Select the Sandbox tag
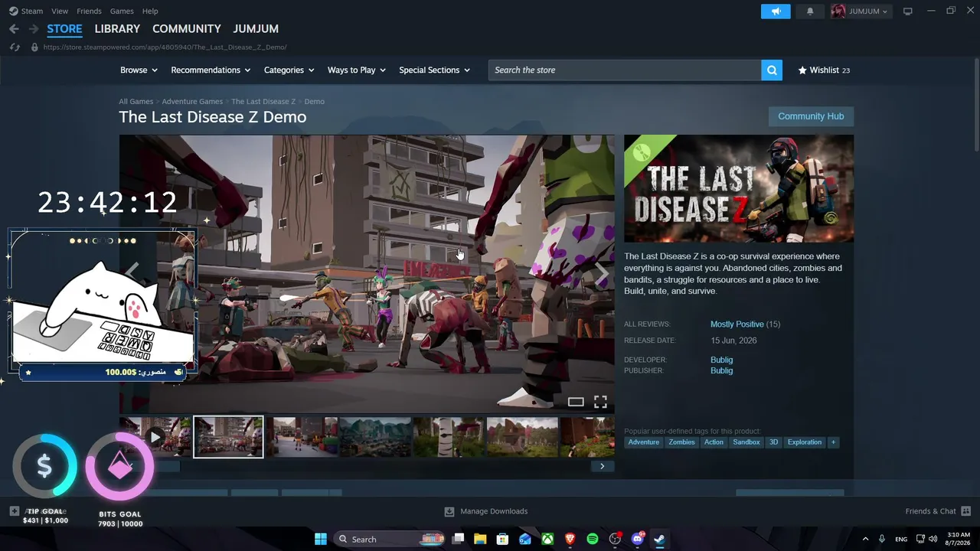980x551 pixels. [x=746, y=442]
